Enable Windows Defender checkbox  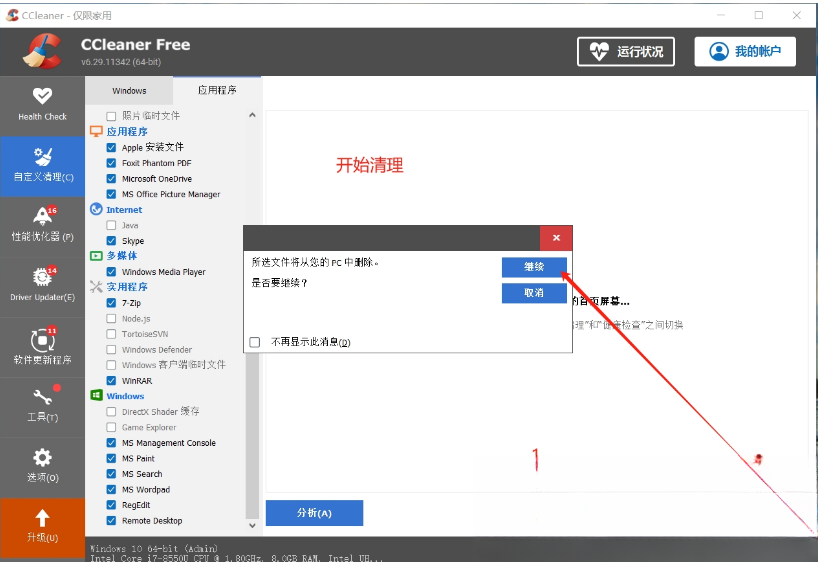pyautogui.click(x=111, y=350)
